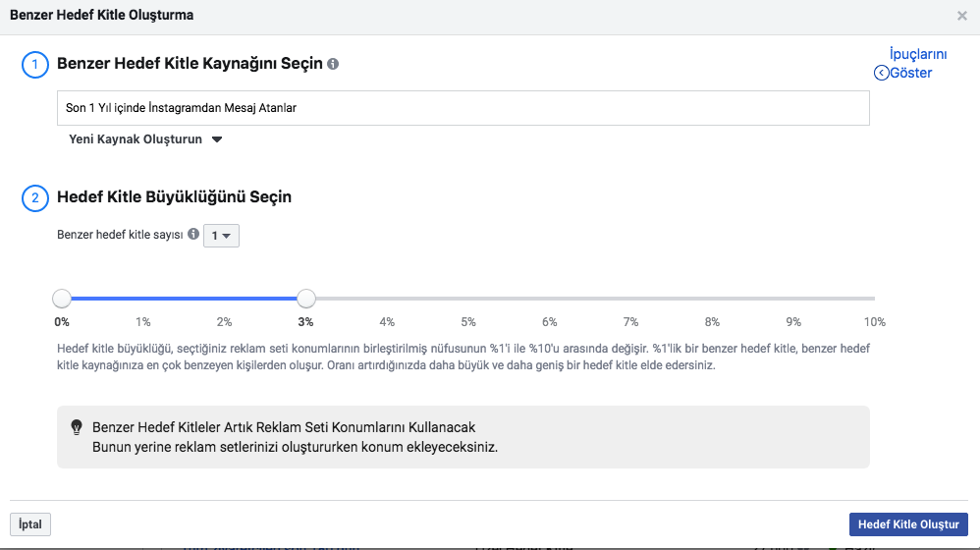Click the Benzer Hedef Kitleler Artık notice text
The image size is (980, 550).
click(x=284, y=427)
